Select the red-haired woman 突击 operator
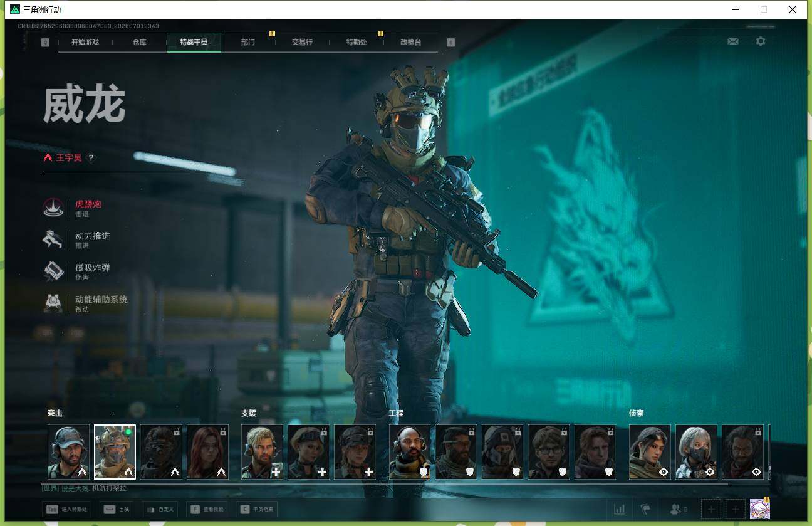812x526 pixels. (x=207, y=452)
